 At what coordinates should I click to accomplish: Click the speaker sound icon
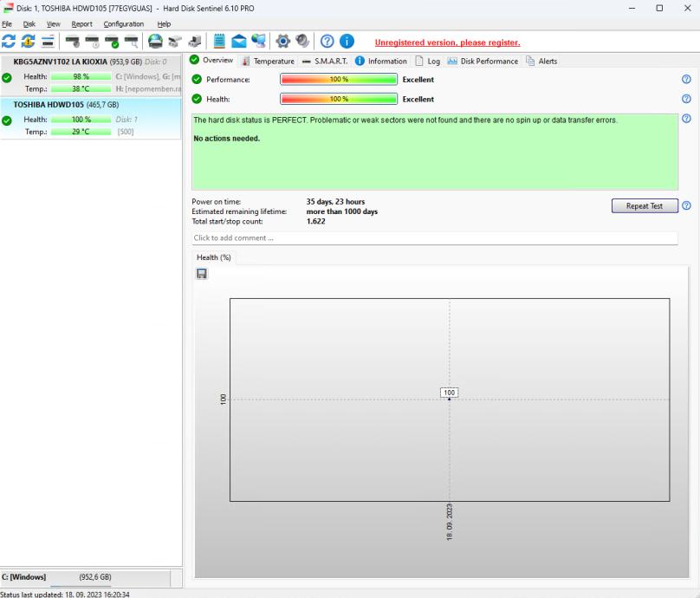[x=302, y=41]
